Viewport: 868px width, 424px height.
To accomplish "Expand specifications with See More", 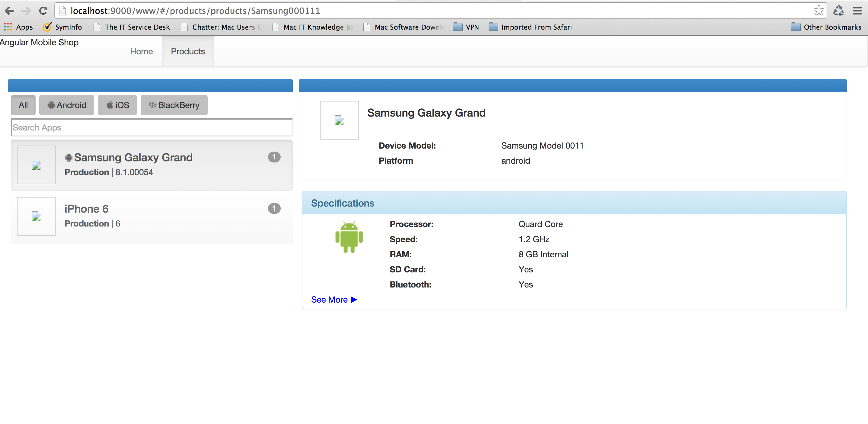I will (x=334, y=300).
